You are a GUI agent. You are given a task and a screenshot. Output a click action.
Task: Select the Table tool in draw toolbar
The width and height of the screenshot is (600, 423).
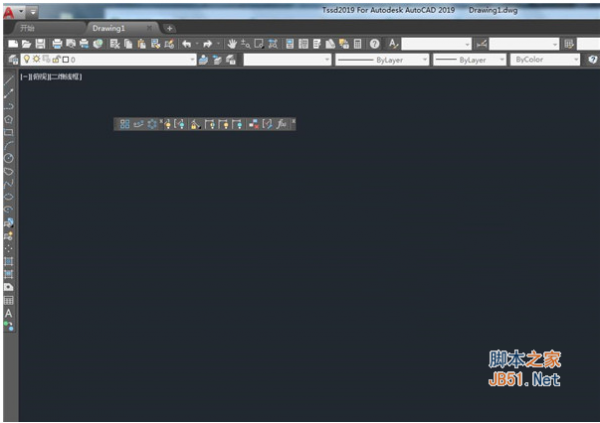9,301
